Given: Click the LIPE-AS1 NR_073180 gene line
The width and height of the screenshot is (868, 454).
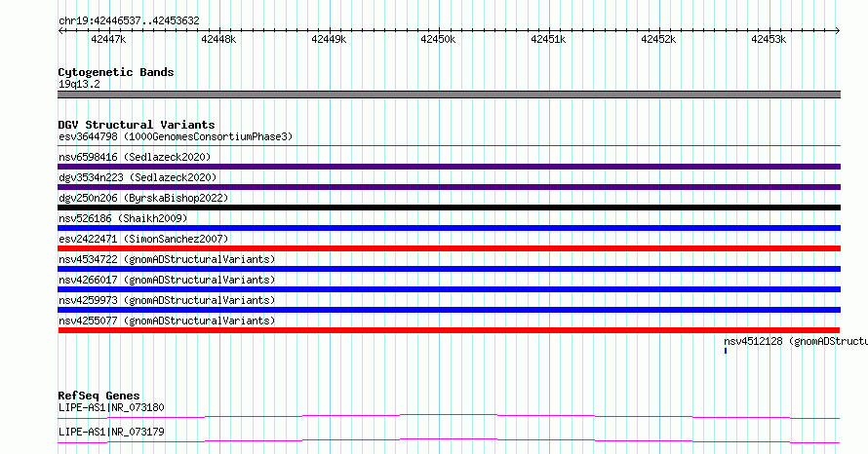Looking at the screenshot, I should 449,416.
